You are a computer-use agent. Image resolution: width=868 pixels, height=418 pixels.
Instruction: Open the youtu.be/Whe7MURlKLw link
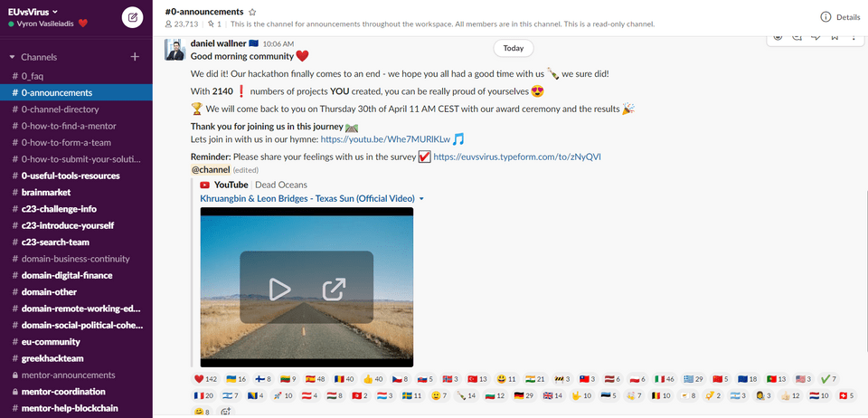click(x=385, y=139)
